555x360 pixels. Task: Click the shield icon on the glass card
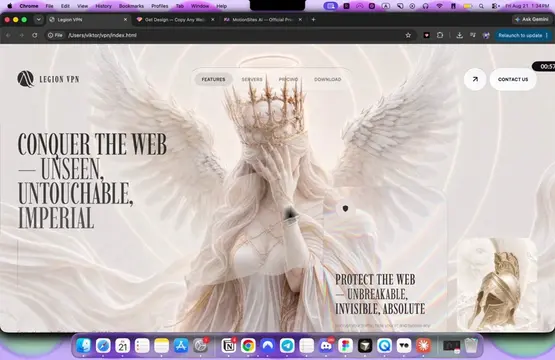click(x=345, y=208)
